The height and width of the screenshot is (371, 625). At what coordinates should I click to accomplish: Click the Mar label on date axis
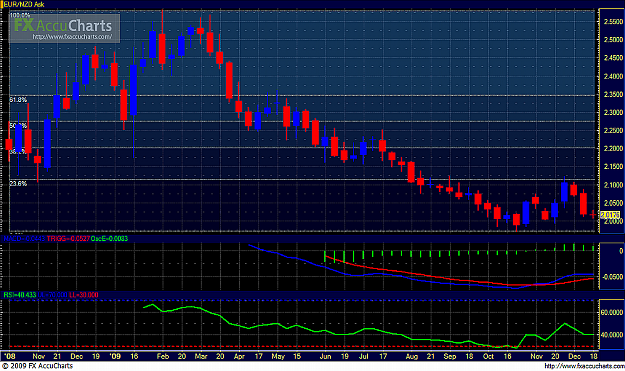[201, 356]
